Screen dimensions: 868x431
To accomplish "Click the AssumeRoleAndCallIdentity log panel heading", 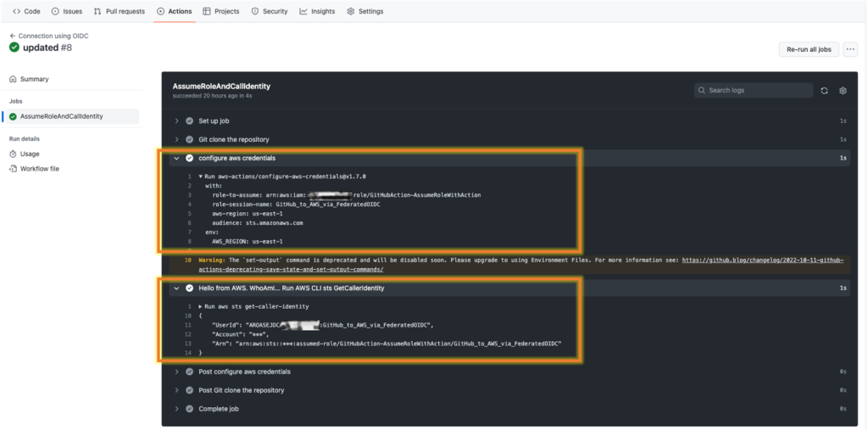I will [x=221, y=87].
